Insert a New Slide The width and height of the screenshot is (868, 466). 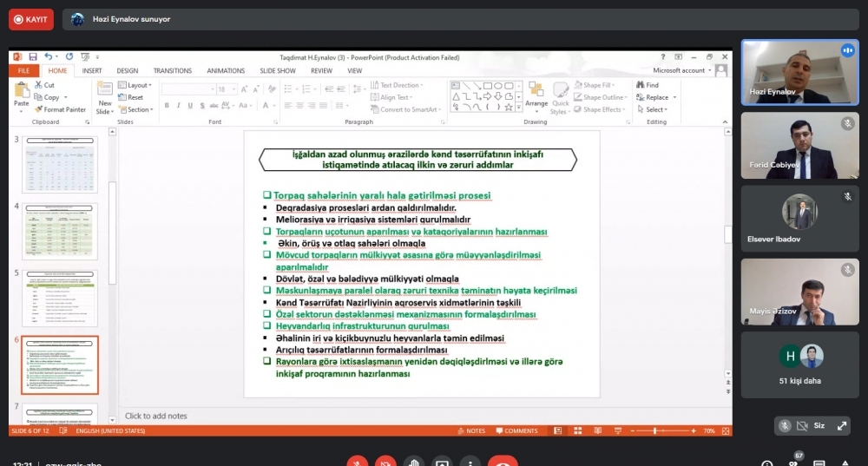(105, 97)
